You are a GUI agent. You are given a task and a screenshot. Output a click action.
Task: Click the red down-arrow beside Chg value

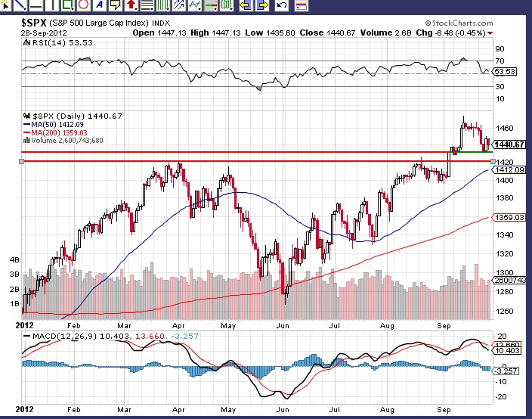click(x=490, y=33)
